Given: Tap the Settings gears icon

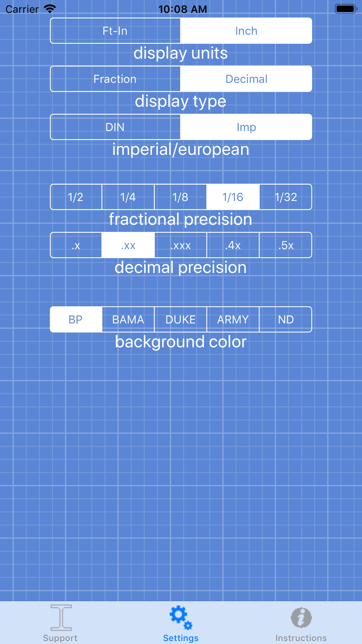Looking at the screenshot, I should [x=181, y=617].
